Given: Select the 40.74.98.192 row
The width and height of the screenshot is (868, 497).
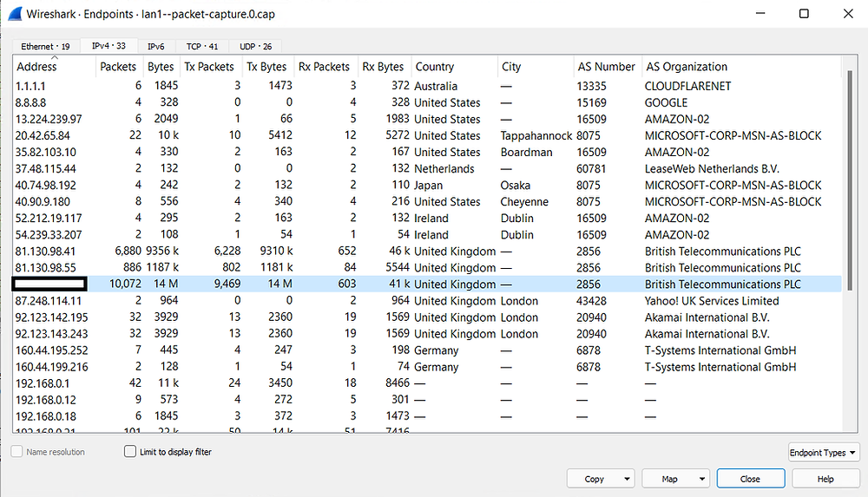Looking at the screenshot, I should 427,186.
